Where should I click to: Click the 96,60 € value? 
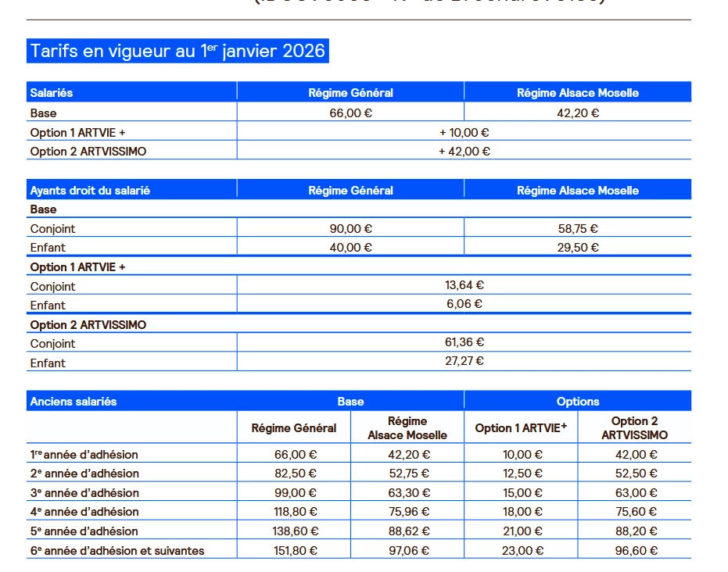coord(636,551)
